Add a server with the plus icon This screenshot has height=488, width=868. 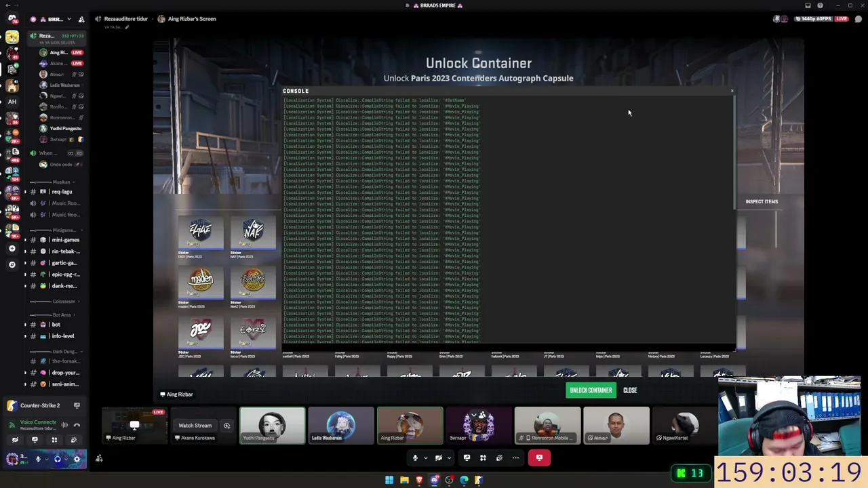point(12,249)
